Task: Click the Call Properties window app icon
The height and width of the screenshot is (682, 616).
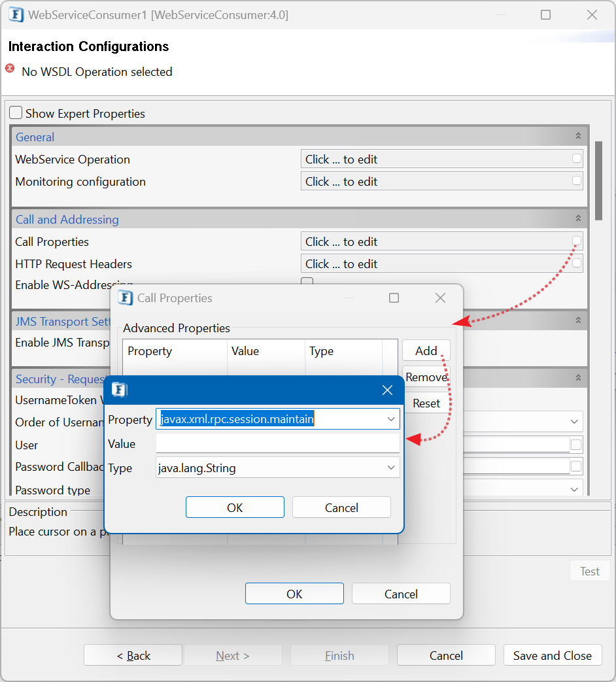Action: coord(125,298)
